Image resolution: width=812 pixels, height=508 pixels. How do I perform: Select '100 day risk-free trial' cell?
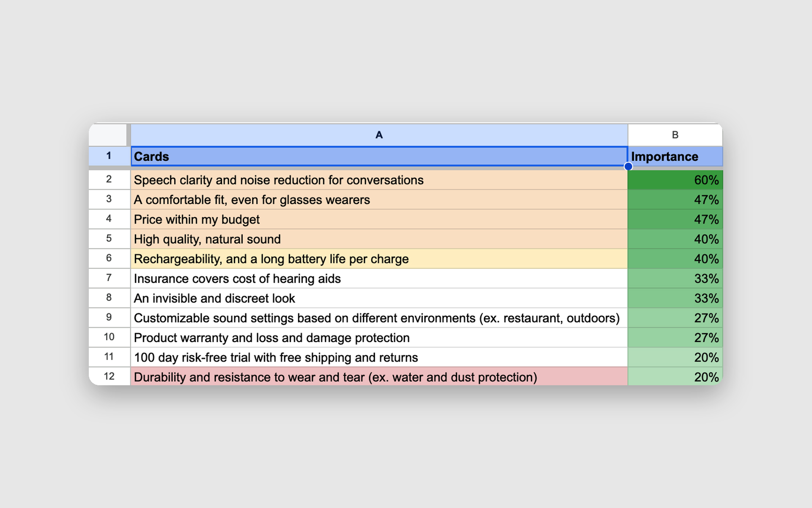tap(379, 357)
